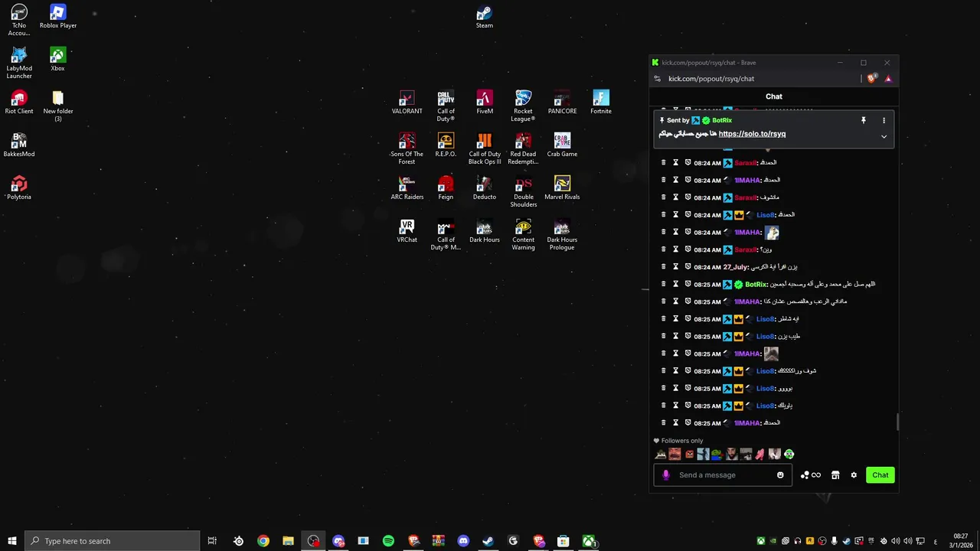Click the purple microphone icon in chat input

tap(665, 475)
